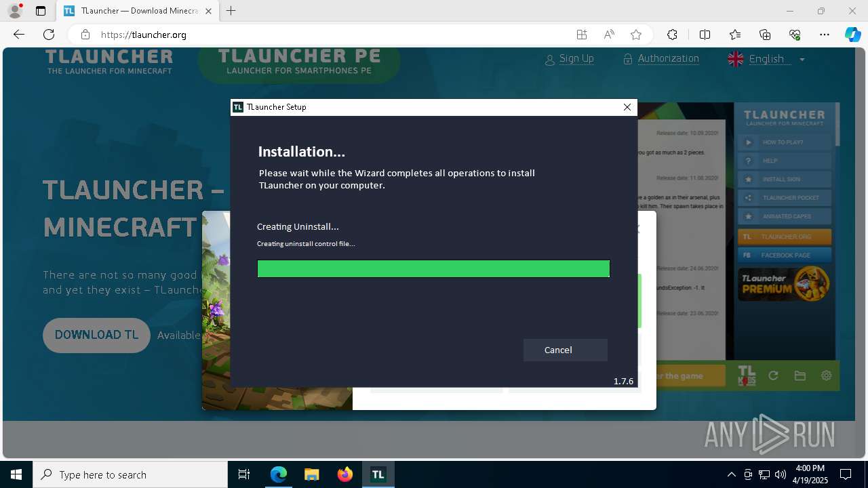Open browser Extensions puzzle icon

click(x=672, y=35)
